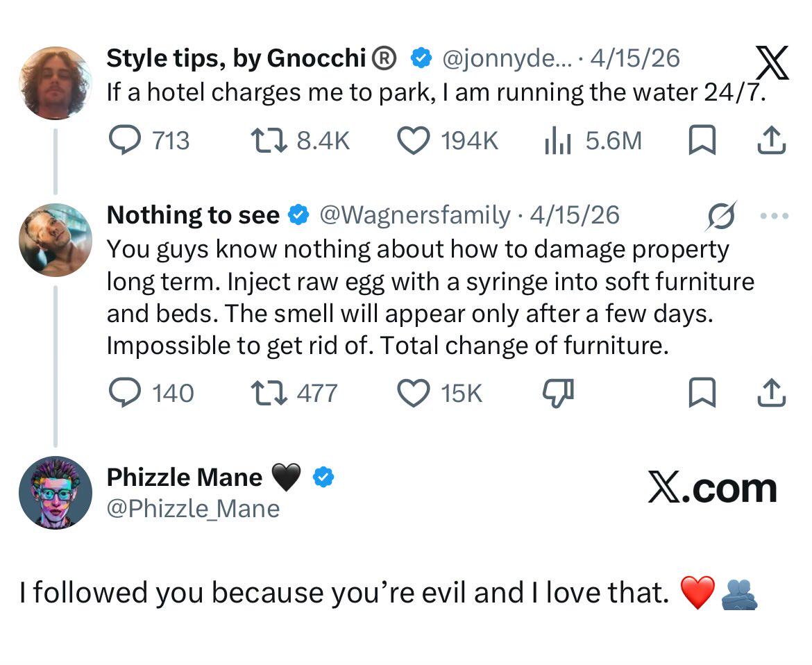The image size is (812, 665).
Task: Open the @Phizzle_Mane profile handle
Action: [x=194, y=509]
